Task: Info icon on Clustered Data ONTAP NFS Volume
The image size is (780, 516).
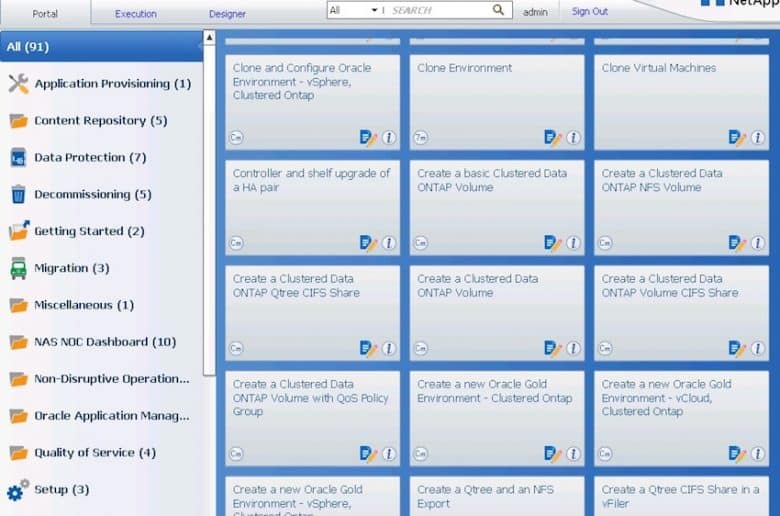Action: pyautogui.click(x=758, y=243)
